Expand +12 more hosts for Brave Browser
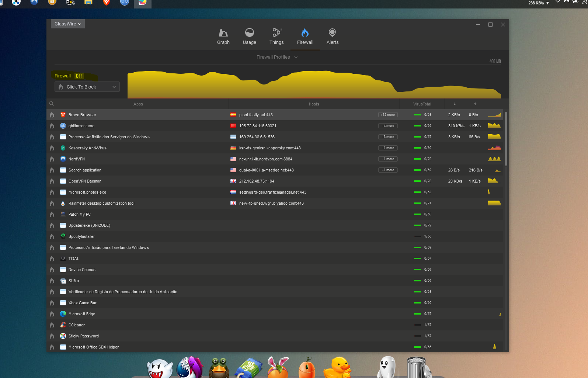588x378 pixels. point(388,115)
